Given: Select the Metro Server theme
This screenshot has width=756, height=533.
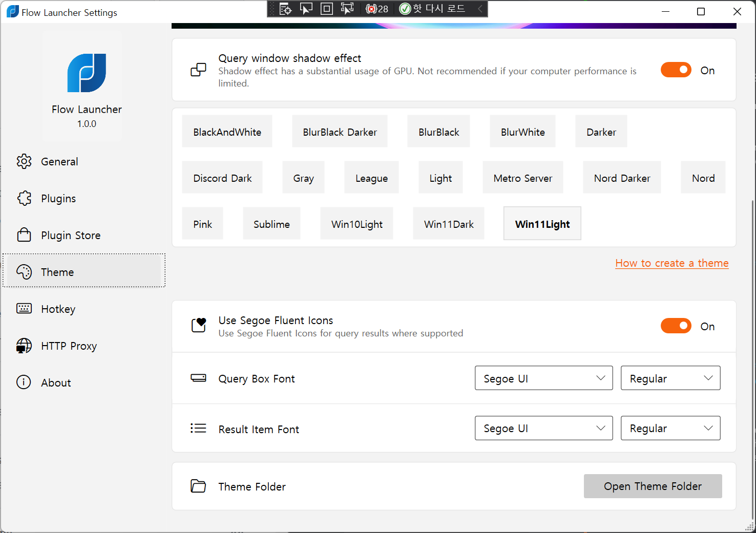Looking at the screenshot, I should 522,178.
